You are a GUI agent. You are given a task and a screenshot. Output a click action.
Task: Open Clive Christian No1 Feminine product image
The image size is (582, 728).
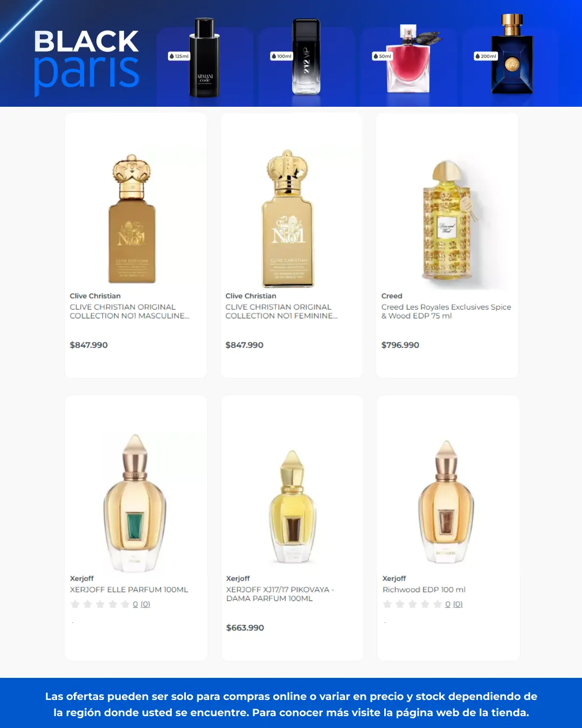pyautogui.click(x=288, y=219)
